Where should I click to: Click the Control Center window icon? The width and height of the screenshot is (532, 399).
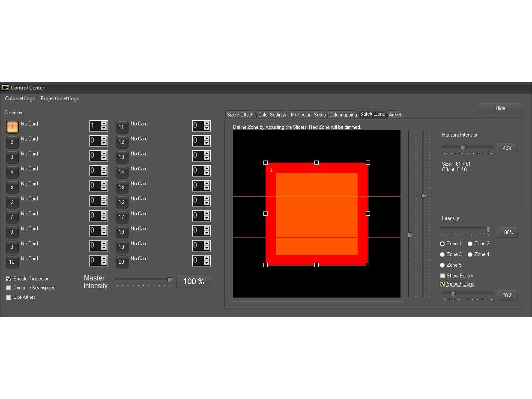[x=6, y=87]
